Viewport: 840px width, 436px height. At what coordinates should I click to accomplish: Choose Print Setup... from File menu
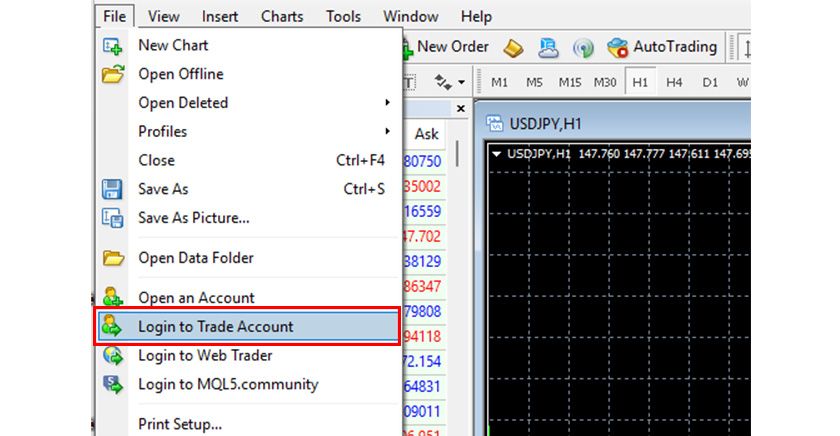click(180, 424)
